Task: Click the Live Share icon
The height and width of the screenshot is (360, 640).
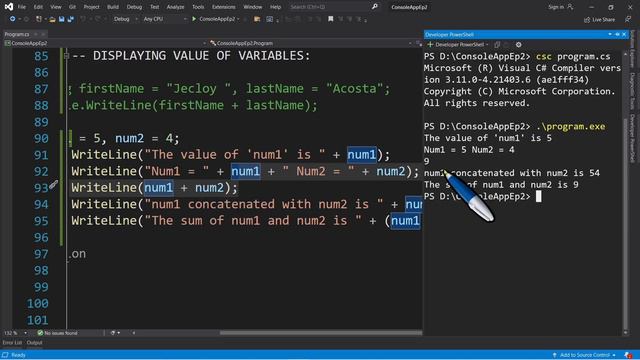Action: pyautogui.click(x=587, y=20)
